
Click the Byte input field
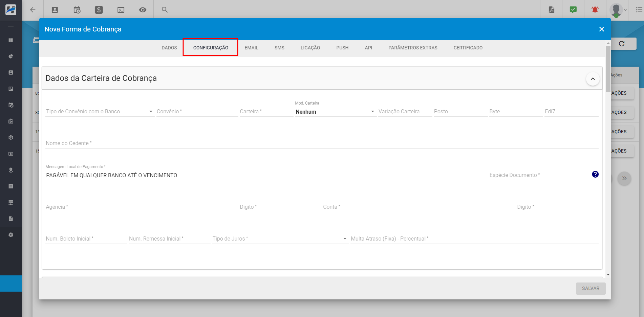(516, 111)
